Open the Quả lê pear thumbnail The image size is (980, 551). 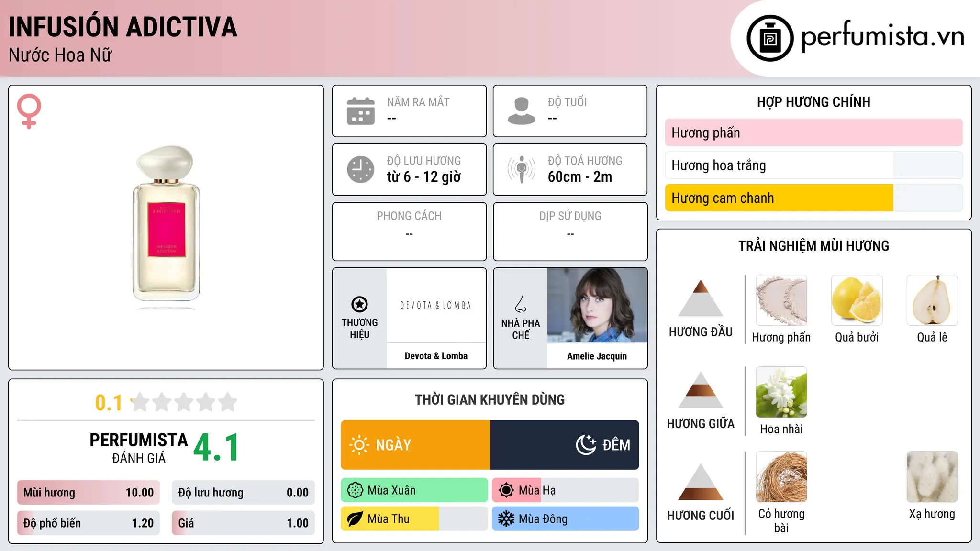point(932,300)
